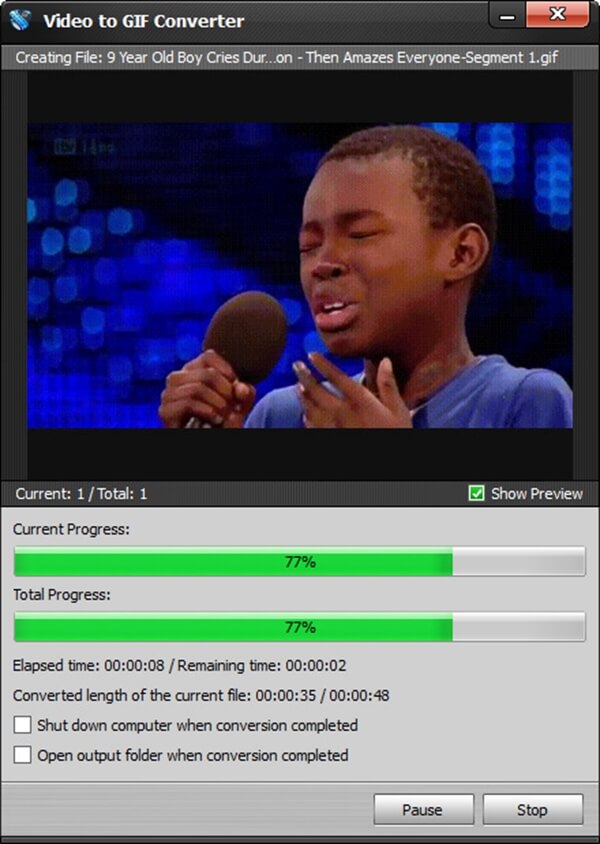
Task: Close the Video to GIF Converter window
Action: 557,15
